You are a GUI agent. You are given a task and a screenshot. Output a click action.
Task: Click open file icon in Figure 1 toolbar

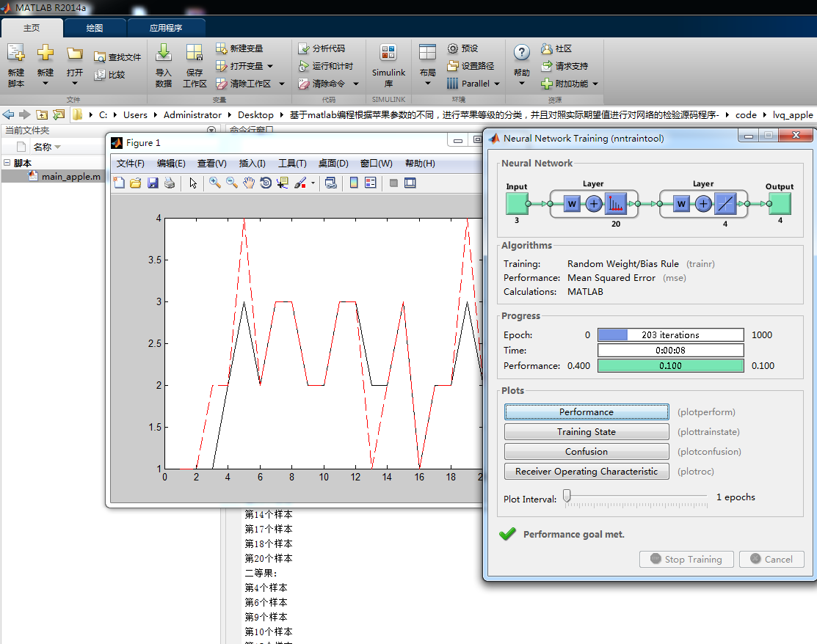[x=136, y=183]
